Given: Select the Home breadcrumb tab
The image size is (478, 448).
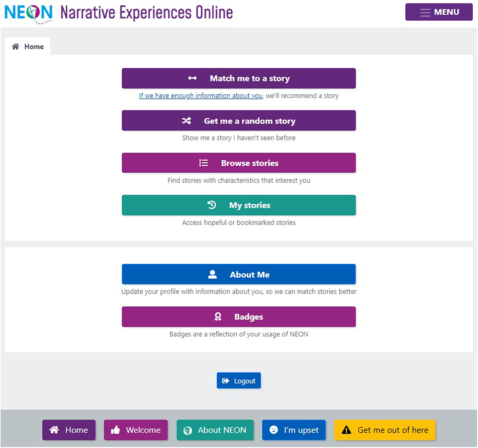Looking at the screenshot, I should click(28, 47).
